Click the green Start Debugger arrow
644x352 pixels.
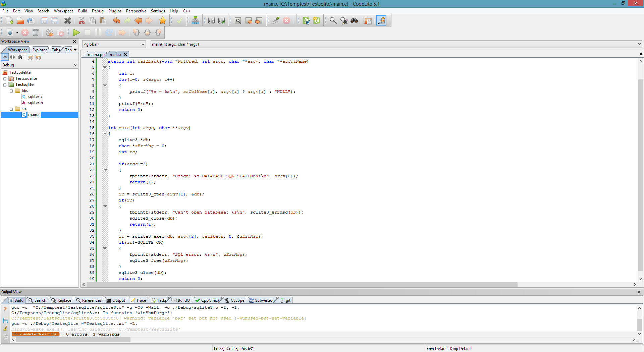[76, 33]
